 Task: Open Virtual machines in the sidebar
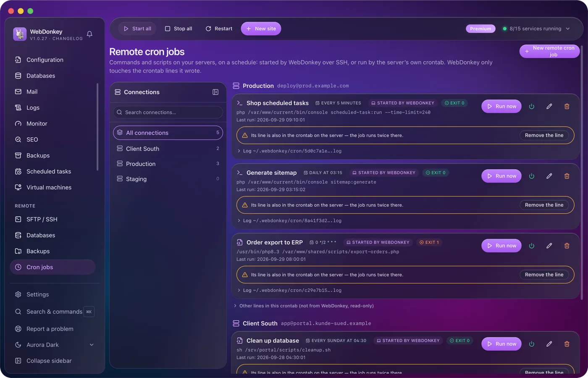click(53, 187)
